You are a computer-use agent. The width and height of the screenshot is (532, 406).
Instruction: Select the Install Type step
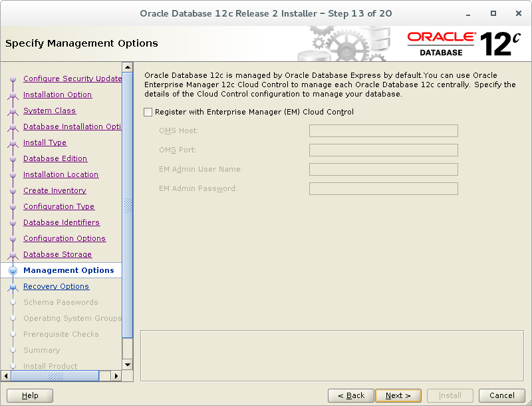(45, 142)
